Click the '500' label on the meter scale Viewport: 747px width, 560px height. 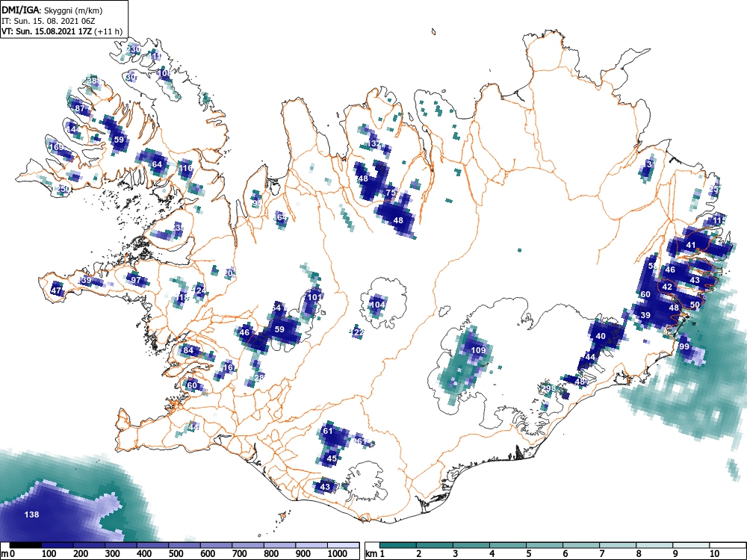[176, 553]
